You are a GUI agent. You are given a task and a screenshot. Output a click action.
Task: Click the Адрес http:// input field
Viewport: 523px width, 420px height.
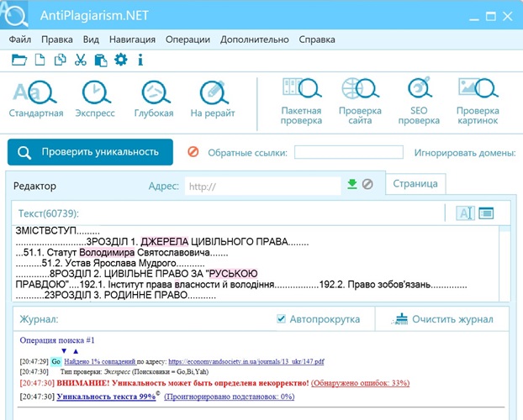tap(263, 186)
